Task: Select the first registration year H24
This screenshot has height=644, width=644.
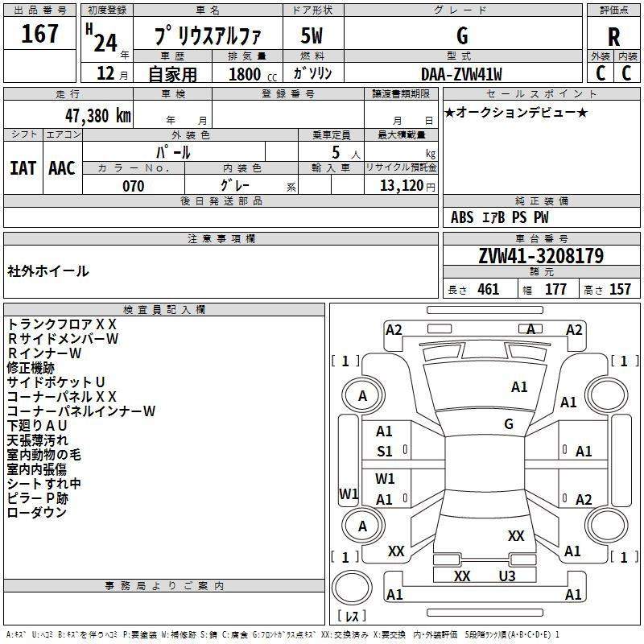Action: coord(101,39)
